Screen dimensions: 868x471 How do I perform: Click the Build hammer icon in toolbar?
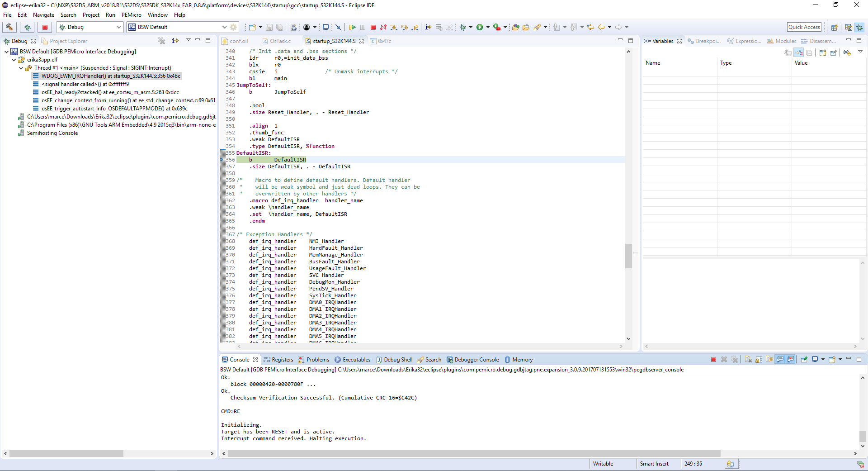9,27
